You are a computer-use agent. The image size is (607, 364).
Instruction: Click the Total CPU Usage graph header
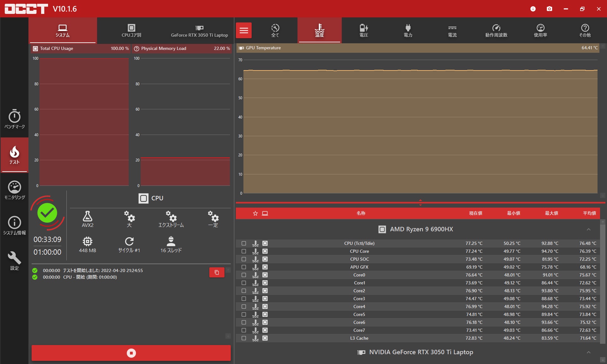coord(81,48)
